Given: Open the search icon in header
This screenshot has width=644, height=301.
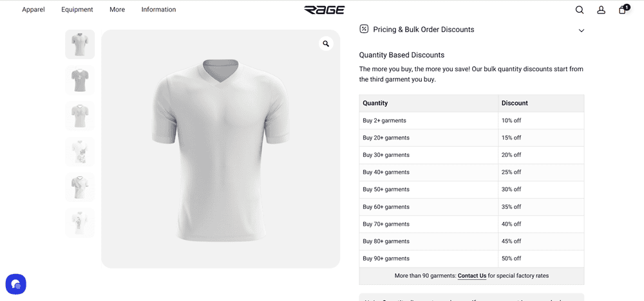Looking at the screenshot, I should 580,10.
